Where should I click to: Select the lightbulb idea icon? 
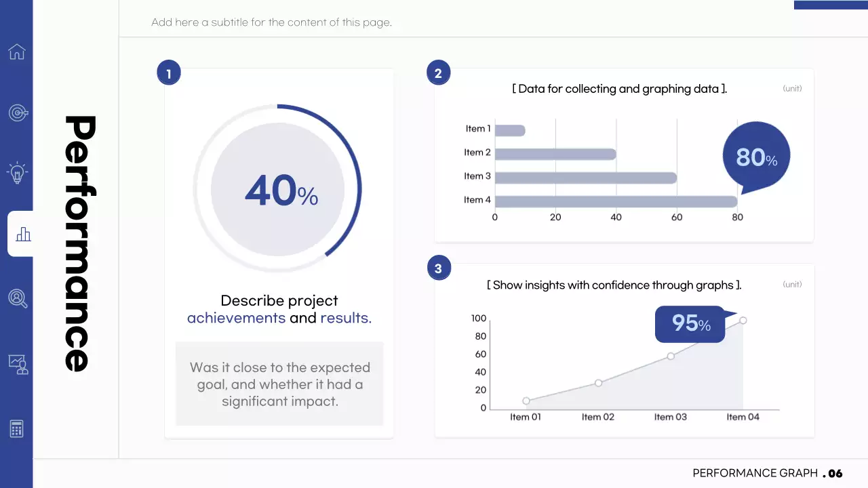click(17, 173)
